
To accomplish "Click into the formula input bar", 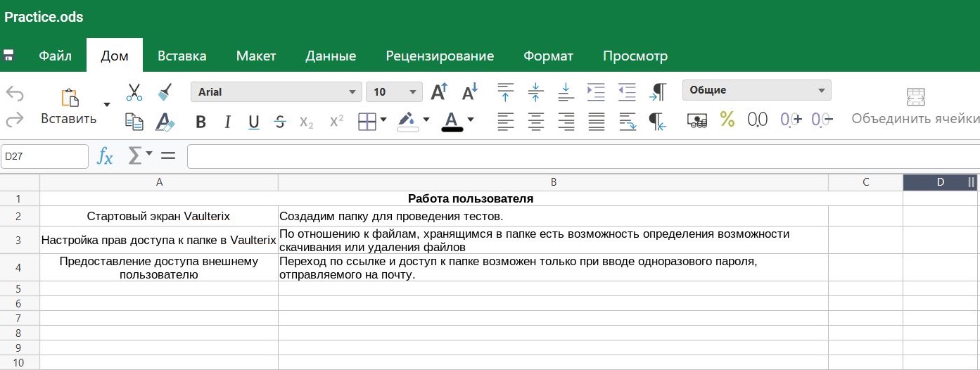I will point(583,156).
